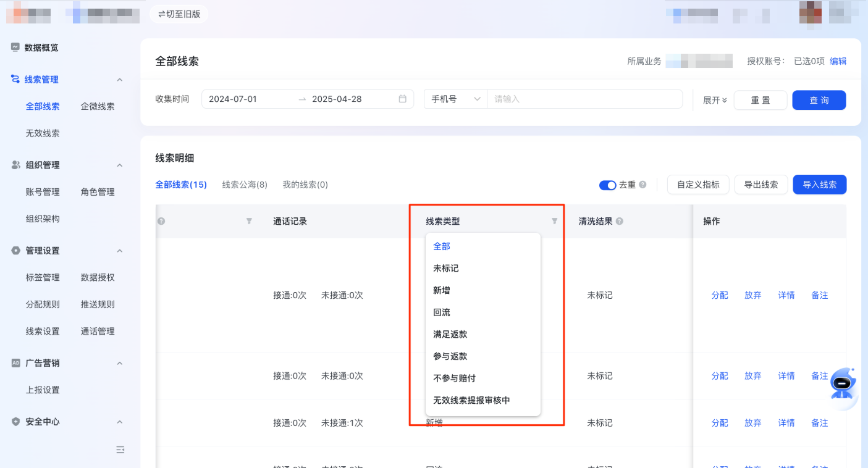Viewport: 868px width, 468px height.
Task: Click the filter funnel on 线索类型 column
Action: click(554, 221)
